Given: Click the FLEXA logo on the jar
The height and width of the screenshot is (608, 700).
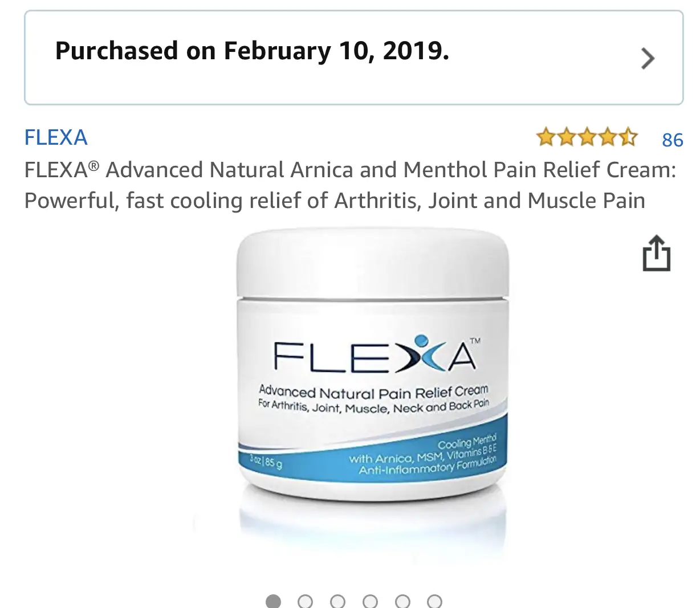Looking at the screenshot, I should pyautogui.click(x=376, y=355).
